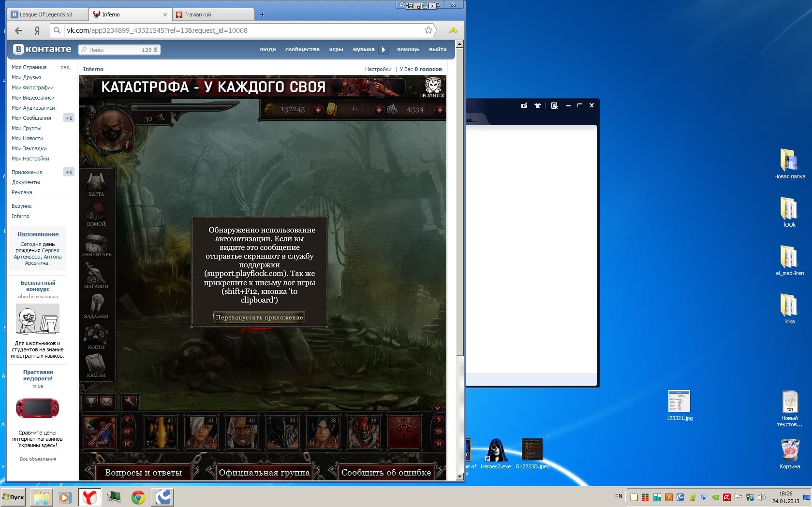The height and width of the screenshot is (507, 812).
Task: Click the VKontakte search field
Action: [x=119, y=50]
